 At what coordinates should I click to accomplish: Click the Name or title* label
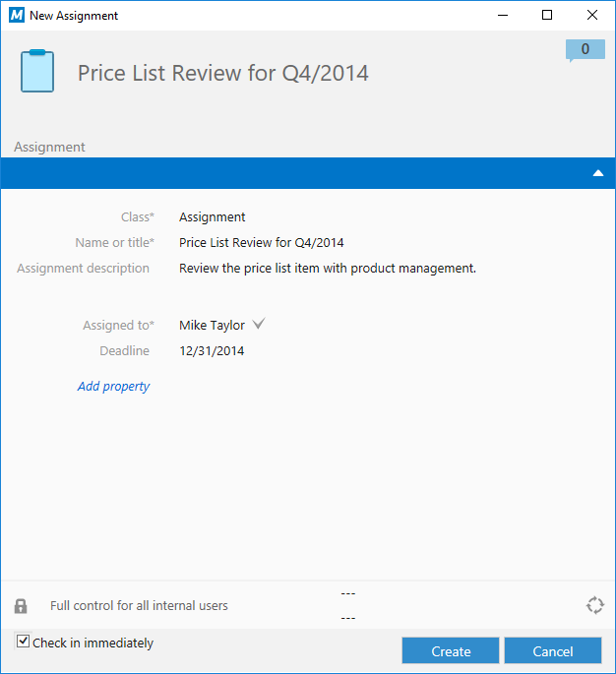(x=115, y=242)
